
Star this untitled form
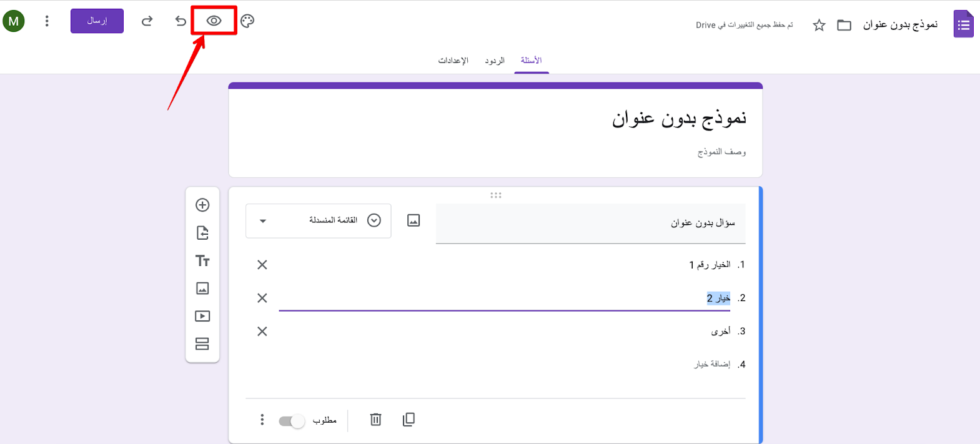click(819, 25)
